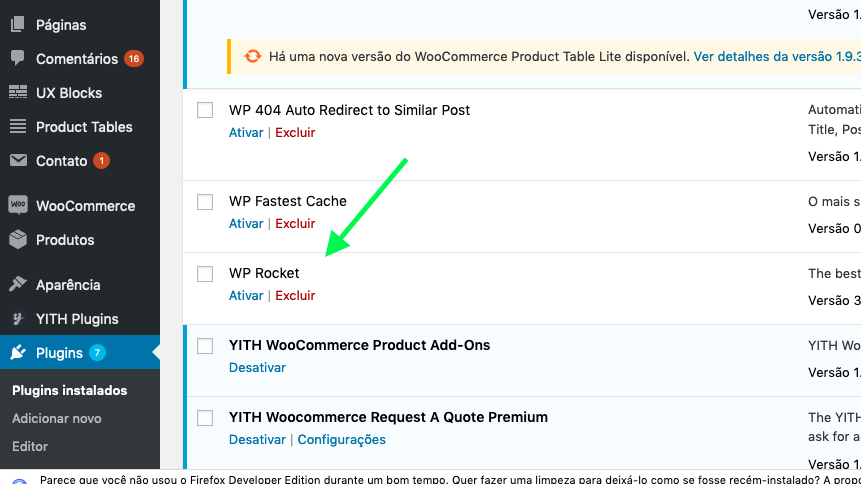Screen dimensions: 861x484
Task: Click the Product Tables list icon
Action: [x=18, y=126]
